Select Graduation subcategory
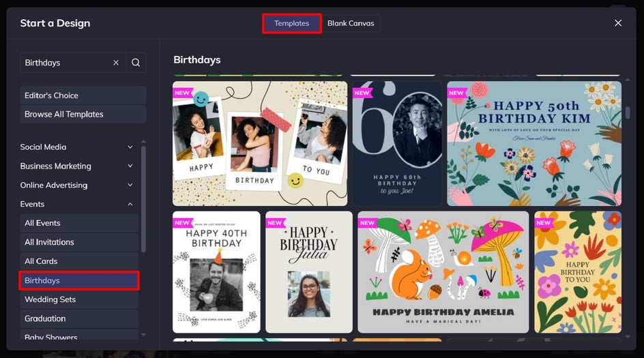 (79, 318)
